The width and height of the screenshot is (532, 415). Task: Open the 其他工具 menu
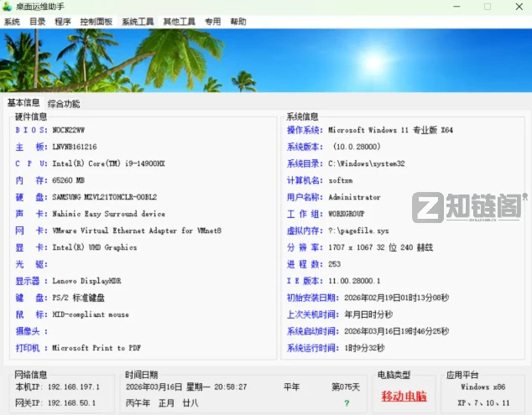[x=179, y=22]
